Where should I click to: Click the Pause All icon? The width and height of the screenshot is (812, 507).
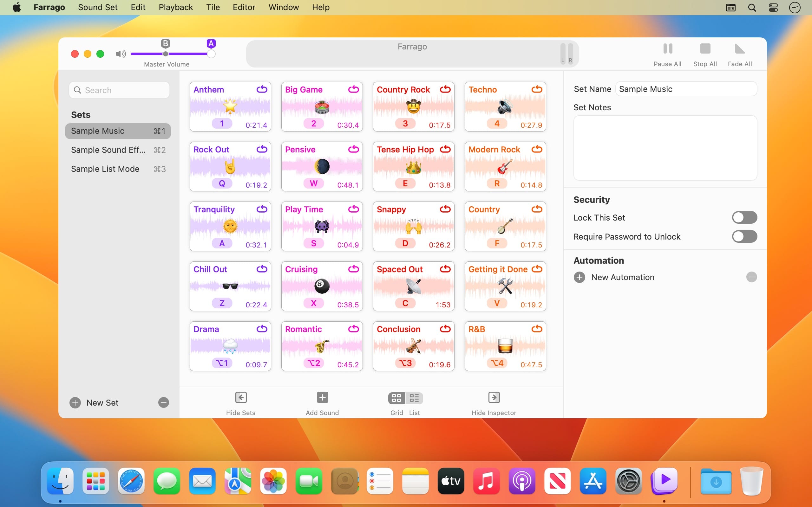[667, 49]
